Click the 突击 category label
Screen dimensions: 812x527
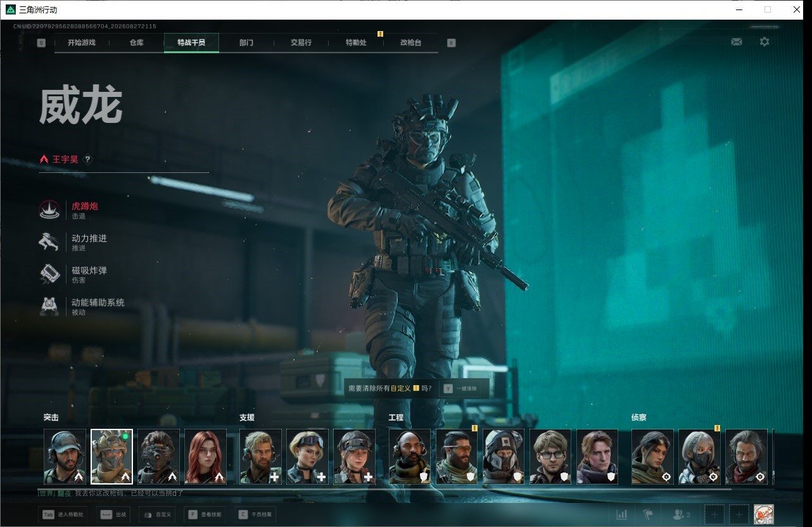pos(51,417)
